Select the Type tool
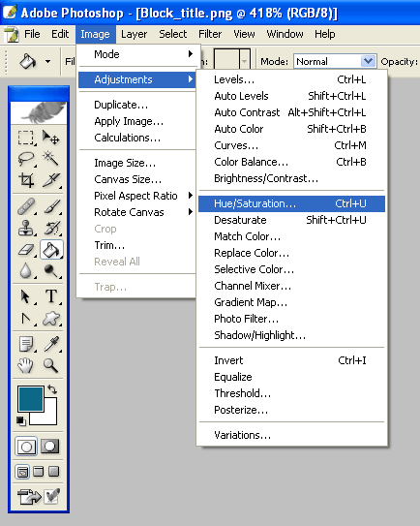 pos(51,296)
